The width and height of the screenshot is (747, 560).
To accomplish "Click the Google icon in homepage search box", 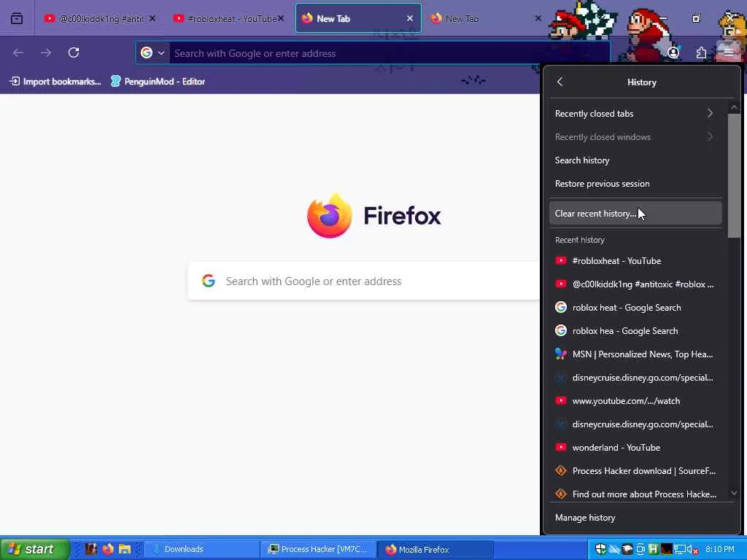I will tap(209, 281).
